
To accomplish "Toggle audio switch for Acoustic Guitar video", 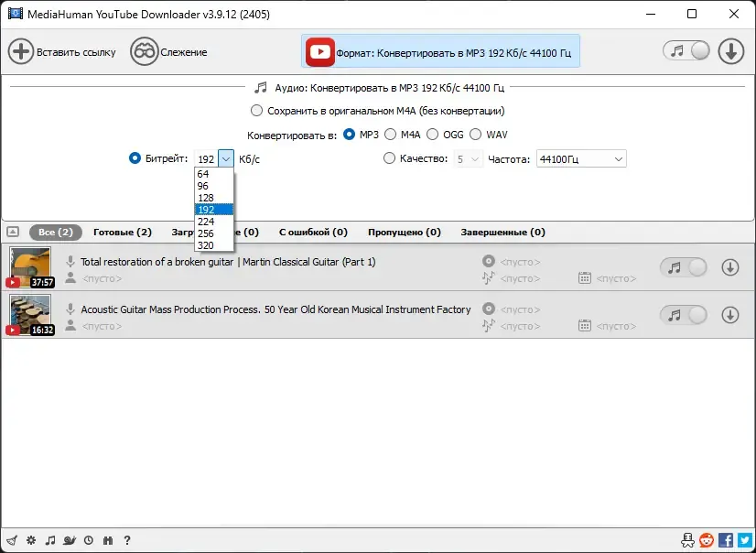I will (684, 315).
